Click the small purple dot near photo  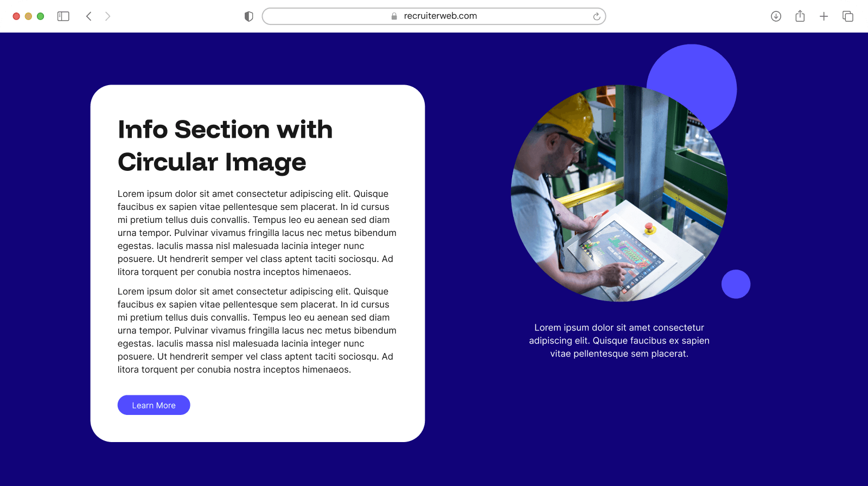pyautogui.click(x=736, y=284)
